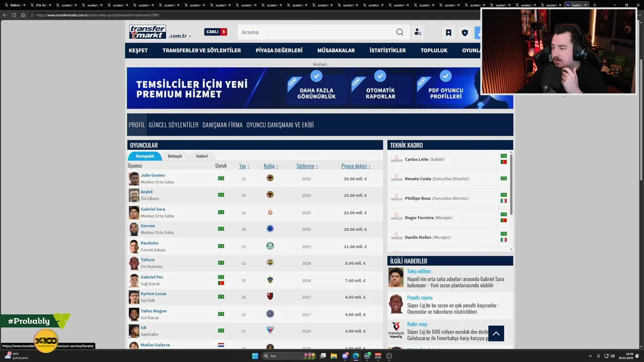Viewport: 644px width, 362px height.
Task: Click the premium hizmet ad banner
Action: tap(320, 88)
